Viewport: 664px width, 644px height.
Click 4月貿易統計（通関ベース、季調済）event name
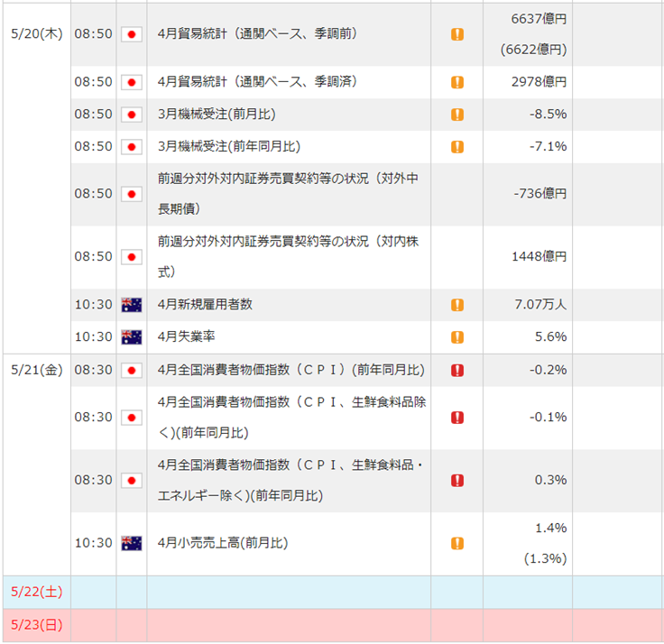point(257,81)
